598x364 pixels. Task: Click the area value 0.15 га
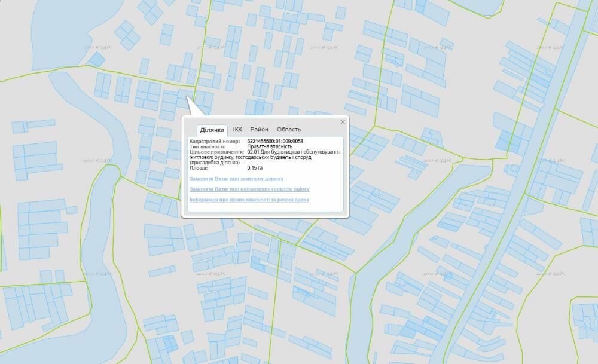coord(255,168)
